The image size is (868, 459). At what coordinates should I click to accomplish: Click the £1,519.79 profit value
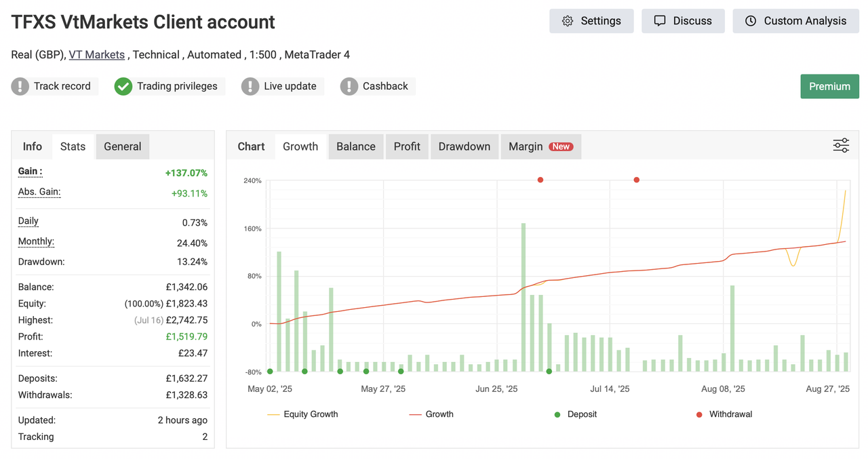(186, 336)
